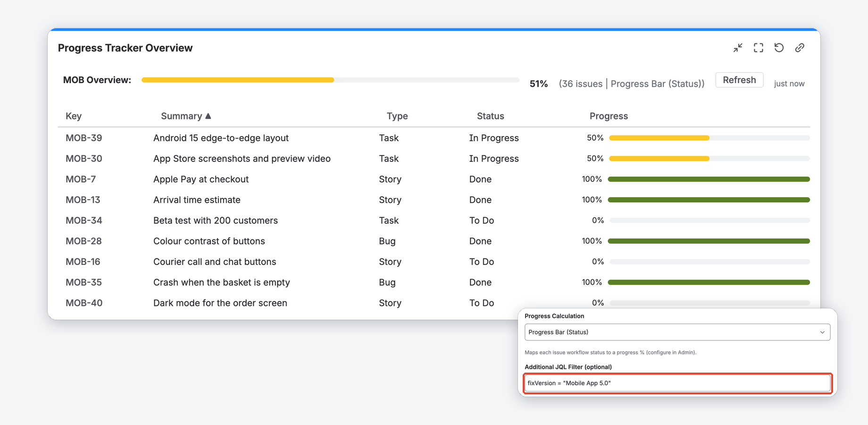Click the circular reload arrow icon
Image resolution: width=868 pixels, height=425 pixels.
pyautogui.click(x=779, y=48)
